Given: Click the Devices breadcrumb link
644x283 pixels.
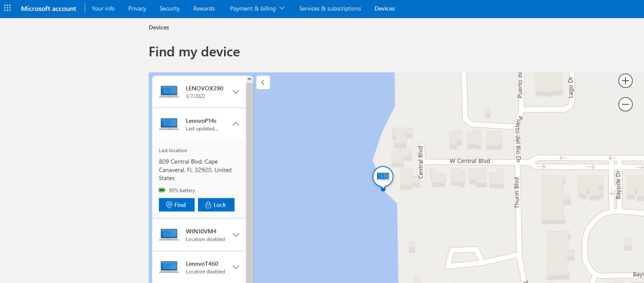Looking at the screenshot, I should [x=159, y=27].
